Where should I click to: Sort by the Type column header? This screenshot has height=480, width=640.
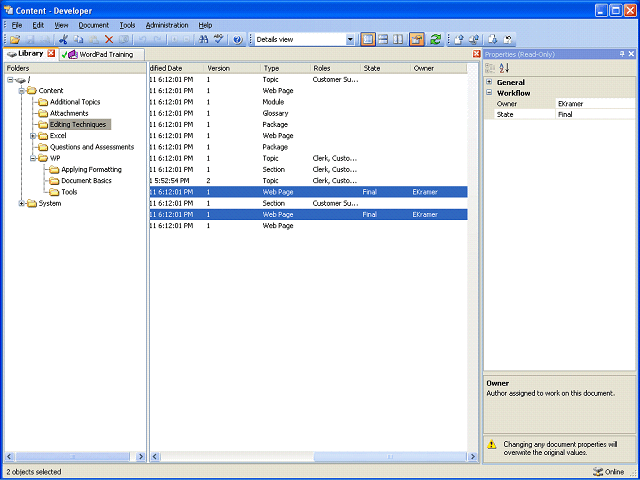tap(285, 68)
